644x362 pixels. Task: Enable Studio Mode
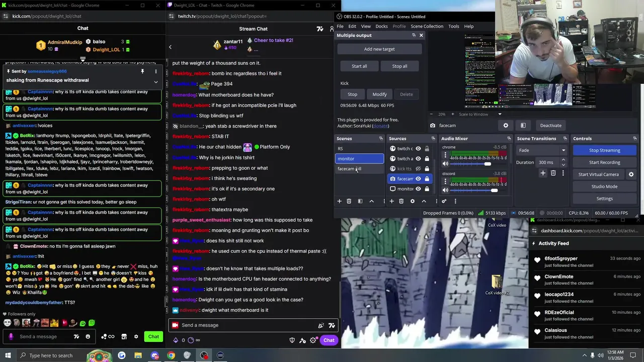pyautogui.click(x=604, y=187)
